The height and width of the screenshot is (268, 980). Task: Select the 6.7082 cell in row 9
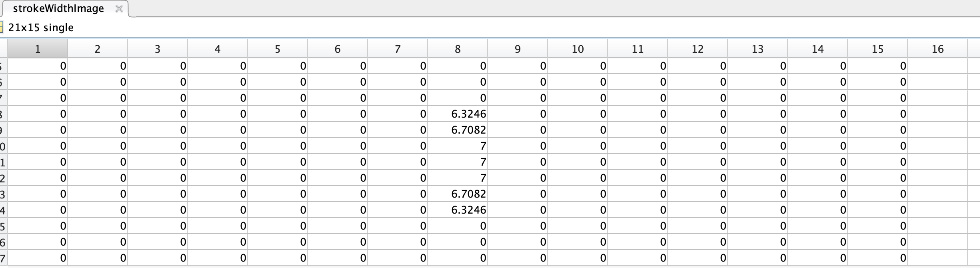coord(458,130)
